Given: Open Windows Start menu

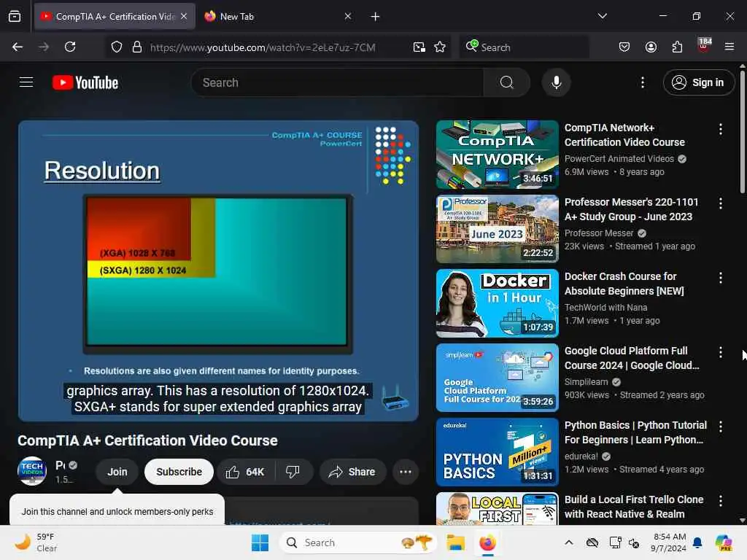Looking at the screenshot, I should (x=260, y=542).
